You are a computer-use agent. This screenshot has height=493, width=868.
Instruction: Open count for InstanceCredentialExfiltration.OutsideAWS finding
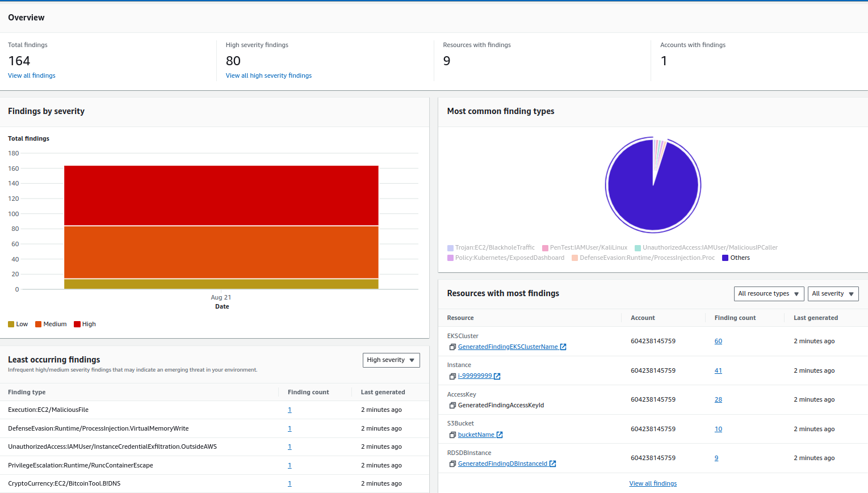coord(290,447)
